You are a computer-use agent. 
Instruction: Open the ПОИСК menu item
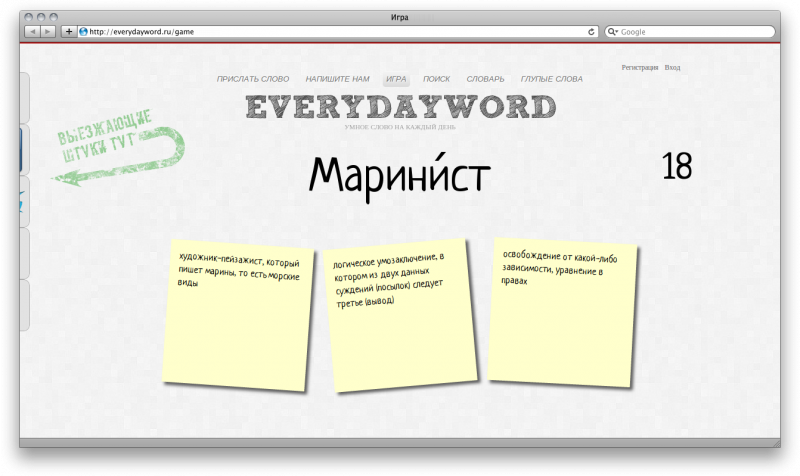[x=436, y=79]
